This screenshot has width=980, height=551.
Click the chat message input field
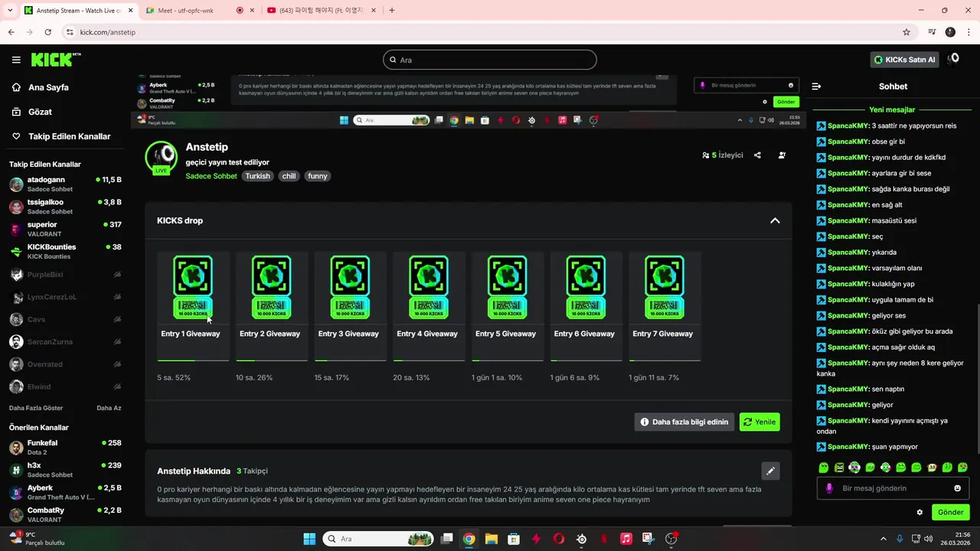point(893,488)
